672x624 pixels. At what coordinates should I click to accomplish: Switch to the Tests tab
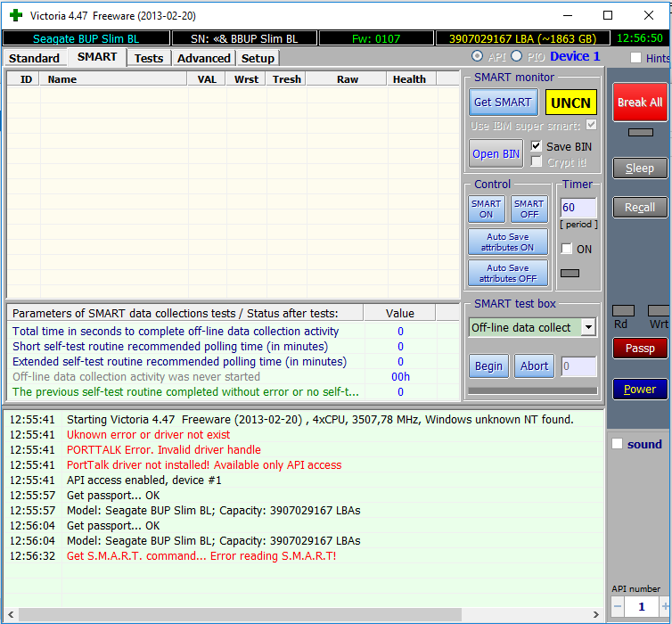pyautogui.click(x=148, y=58)
